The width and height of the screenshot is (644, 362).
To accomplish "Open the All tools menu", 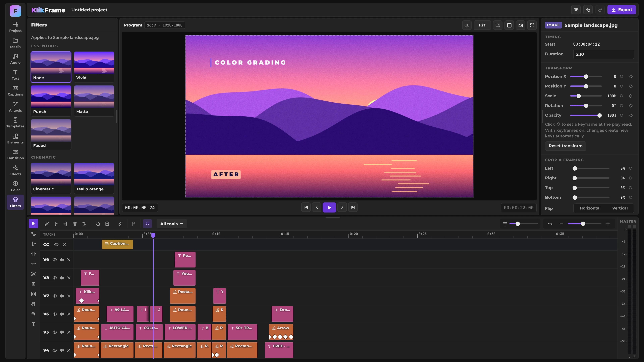I will (x=172, y=224).
